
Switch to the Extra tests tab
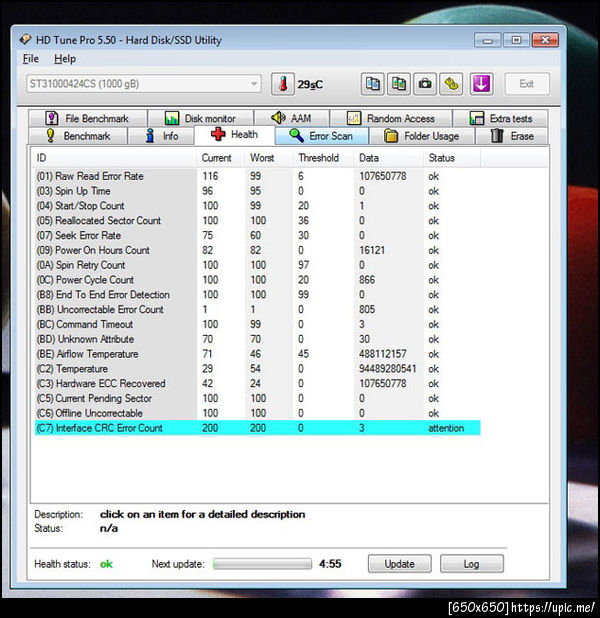(501, 118)
